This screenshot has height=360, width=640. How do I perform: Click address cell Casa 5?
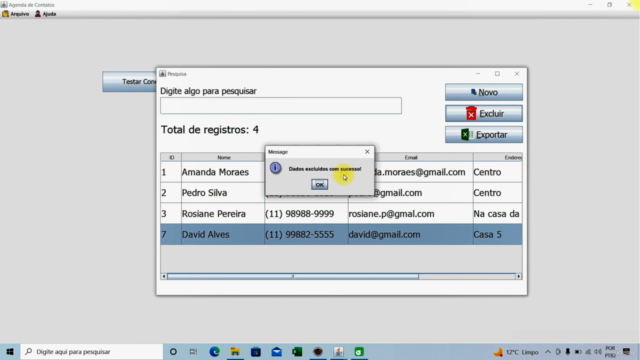click(498, 234)
